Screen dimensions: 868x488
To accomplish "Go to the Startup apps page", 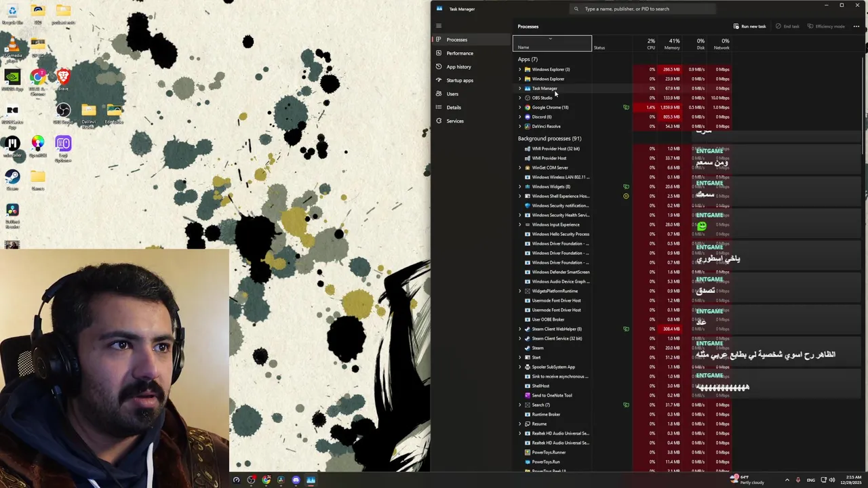I will (x=471, y=80).
